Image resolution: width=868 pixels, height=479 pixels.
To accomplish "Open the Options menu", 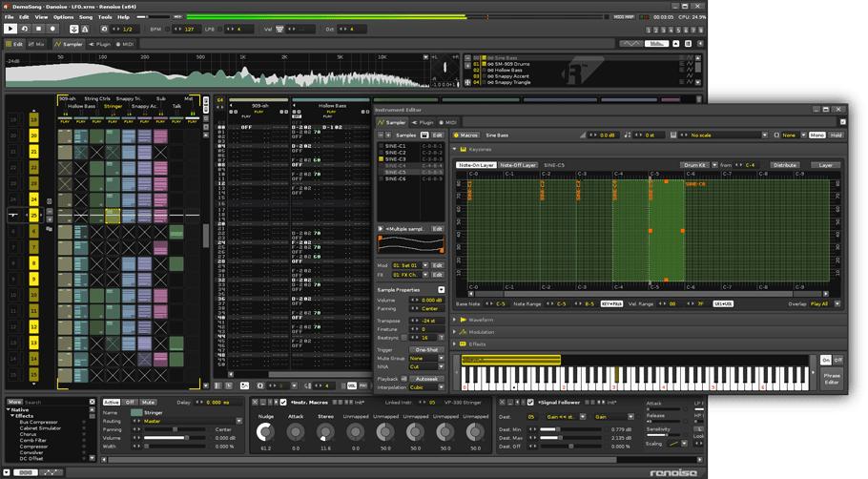I will tap(63, 17).
